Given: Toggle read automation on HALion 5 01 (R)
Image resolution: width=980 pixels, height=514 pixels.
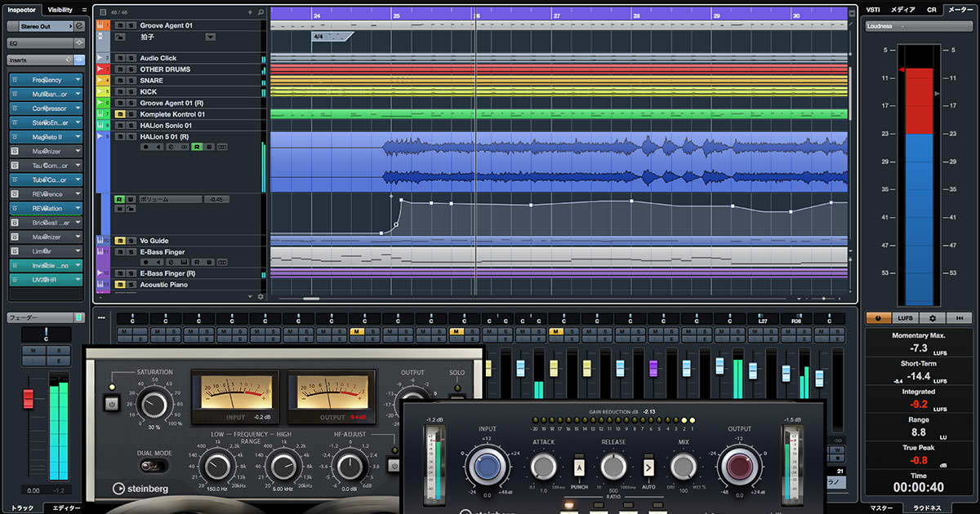Looking at the screenshot, I should (x=197, y=148).
